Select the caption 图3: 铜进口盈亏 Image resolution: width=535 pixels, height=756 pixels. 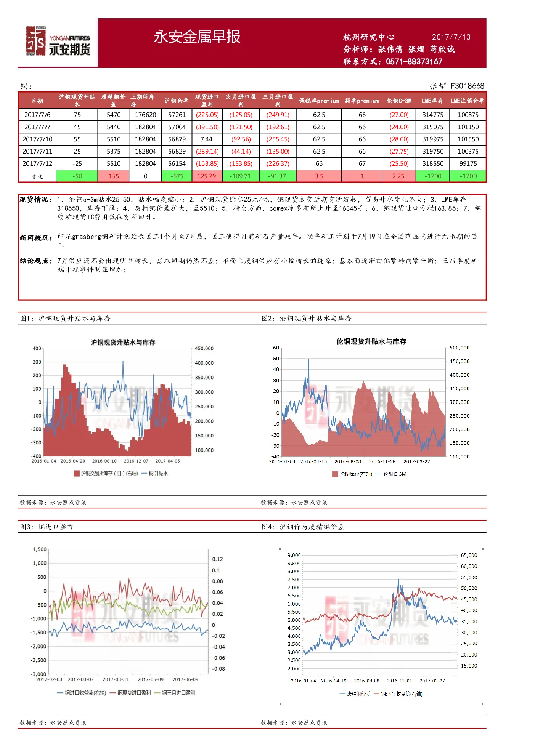[x=47, y=527]
